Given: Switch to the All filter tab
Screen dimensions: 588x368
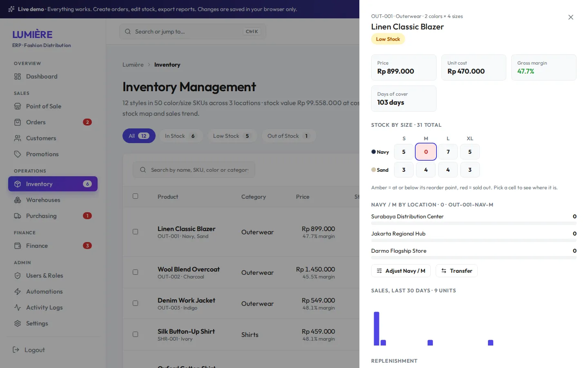Looking at the screenshot, I should 139,136.
